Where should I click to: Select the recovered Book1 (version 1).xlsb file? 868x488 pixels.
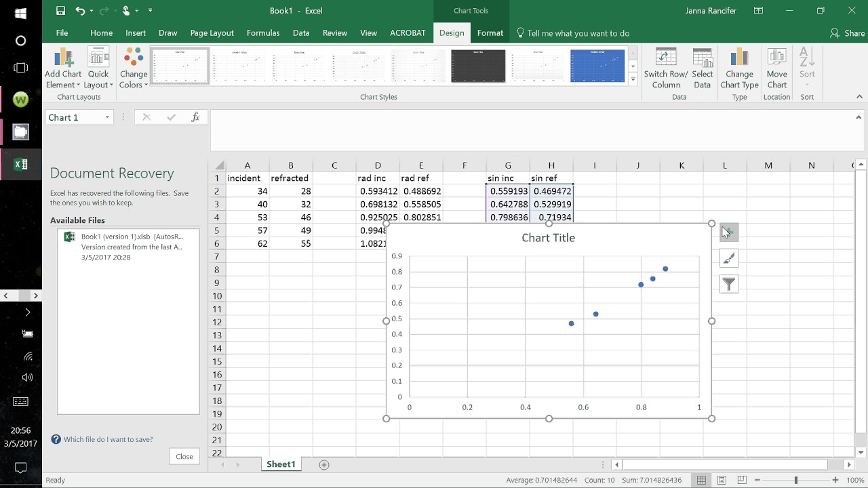128,247
